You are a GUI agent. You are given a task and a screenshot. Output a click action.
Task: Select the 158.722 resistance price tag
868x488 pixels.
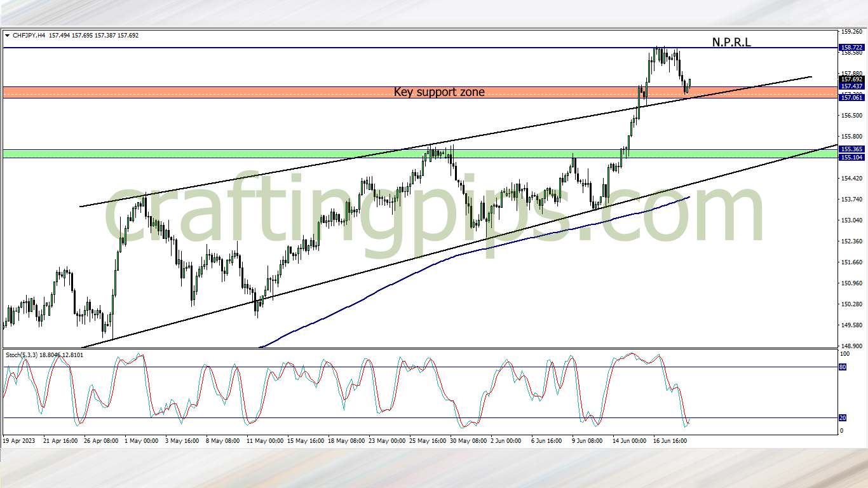(851, 48)
